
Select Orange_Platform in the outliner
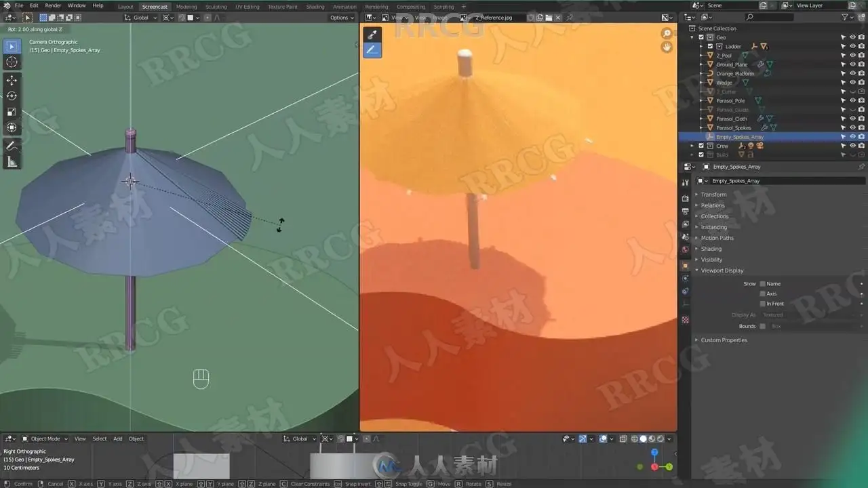(735, 73)
